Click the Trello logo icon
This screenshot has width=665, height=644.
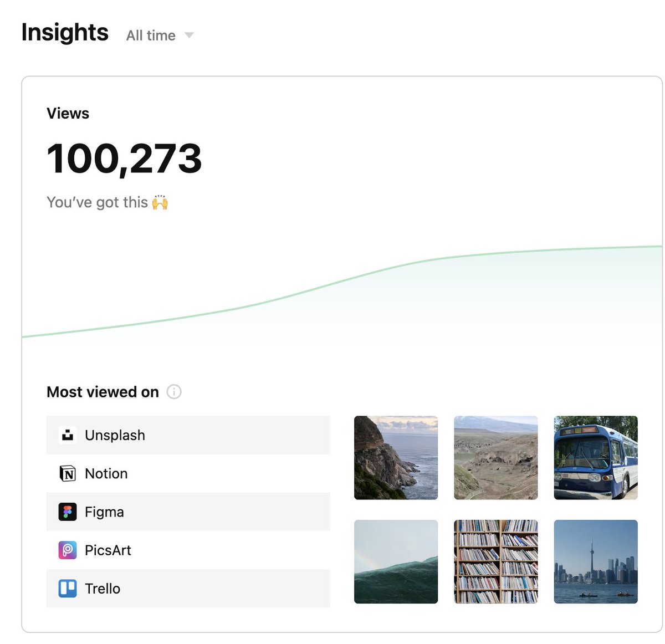(x=68, y=588)
